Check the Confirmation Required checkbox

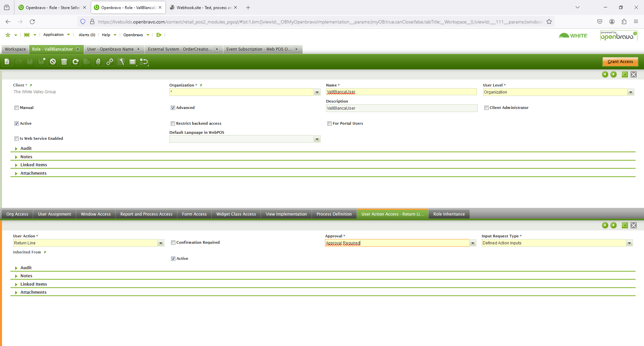coord(173,243)
